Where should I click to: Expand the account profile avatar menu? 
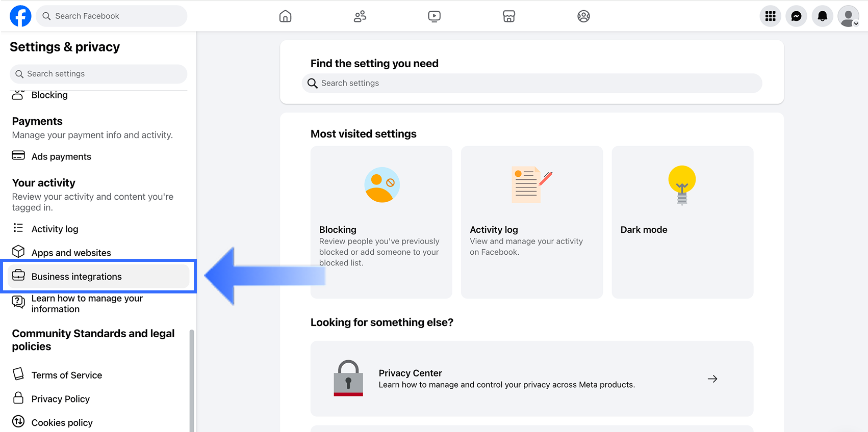pyautogui.click(x=849, y=16)
